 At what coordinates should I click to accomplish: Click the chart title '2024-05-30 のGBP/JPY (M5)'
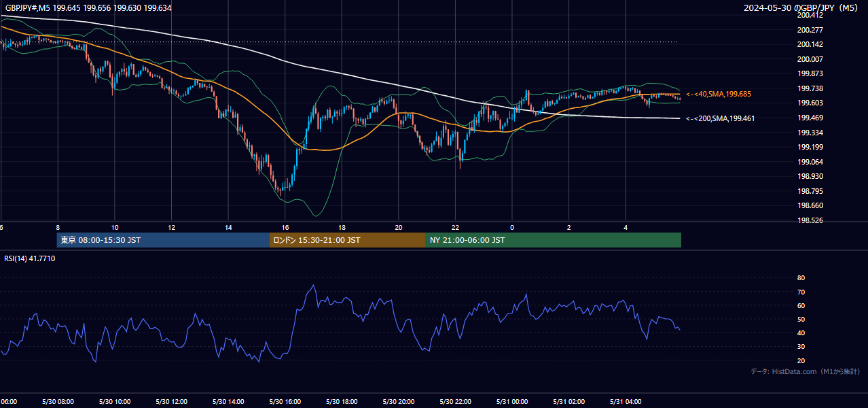pyautogui.click(x=802, y=7)
